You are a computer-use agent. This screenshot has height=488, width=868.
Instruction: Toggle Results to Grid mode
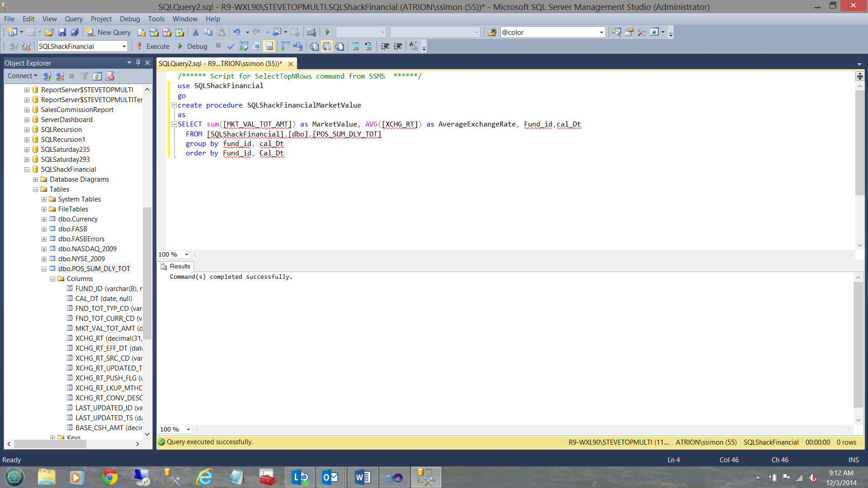coord(327,46)
